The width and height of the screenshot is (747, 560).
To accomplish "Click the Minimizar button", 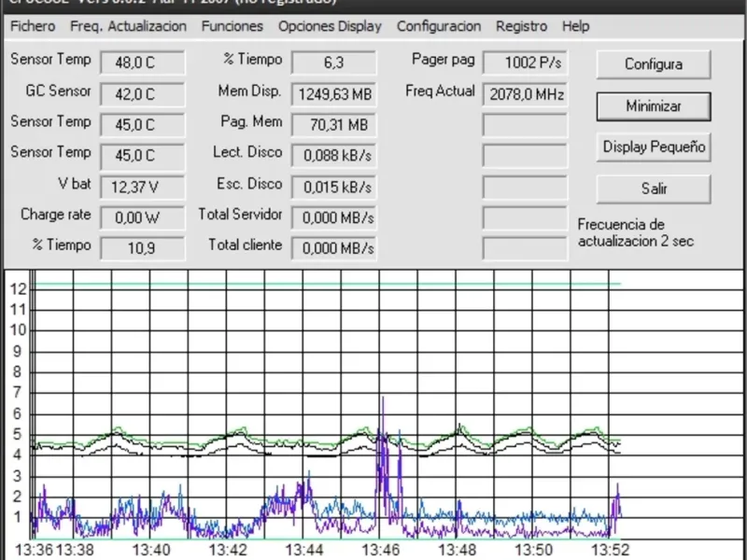I will [x=654, y=106].
